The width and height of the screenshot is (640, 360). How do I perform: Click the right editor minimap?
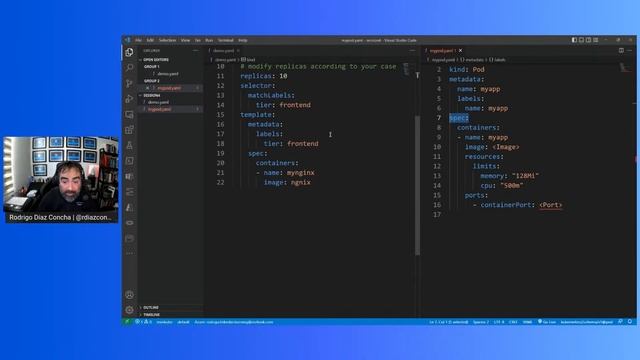(624, 67)
